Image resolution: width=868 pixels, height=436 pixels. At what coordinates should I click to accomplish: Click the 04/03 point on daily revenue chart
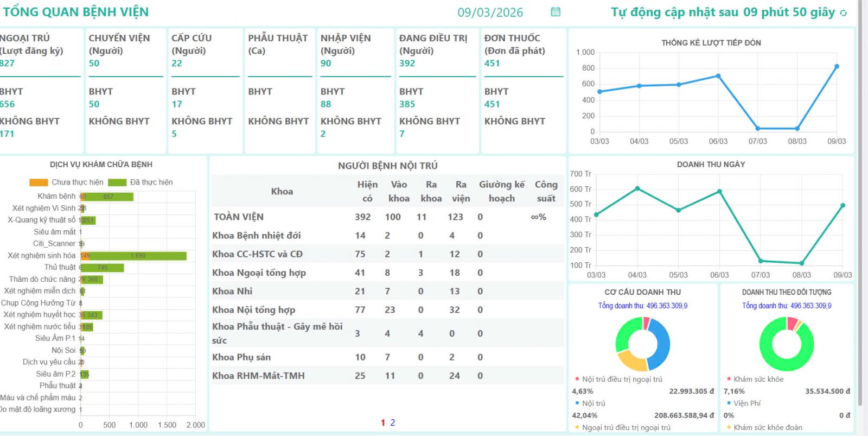pyautogui.click(x=637, y=188)
